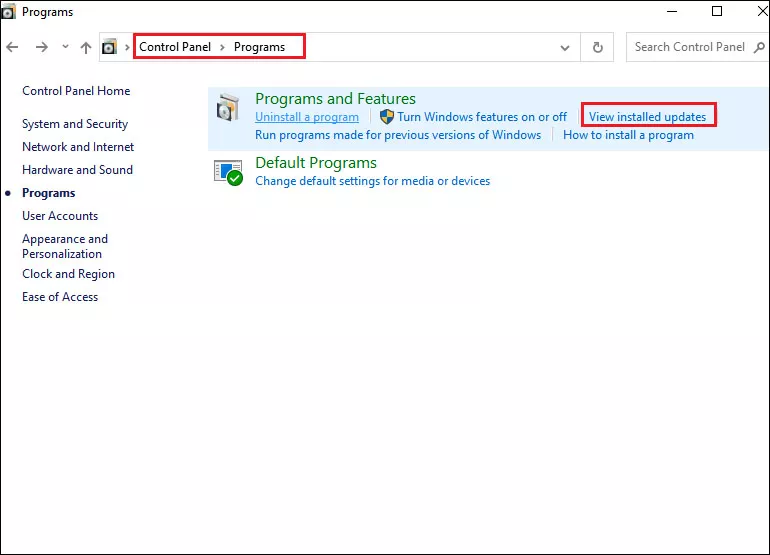Open Control Panel Home

(x=76, y=91)
